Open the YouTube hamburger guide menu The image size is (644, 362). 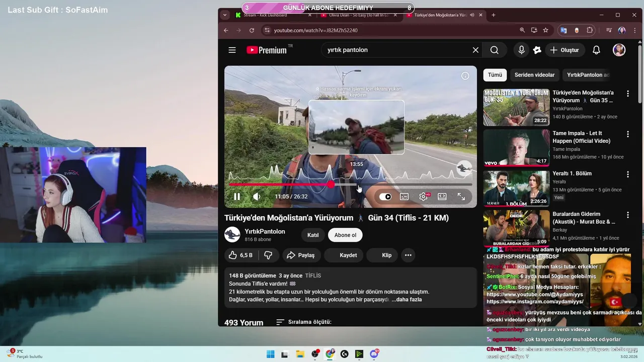232,50
